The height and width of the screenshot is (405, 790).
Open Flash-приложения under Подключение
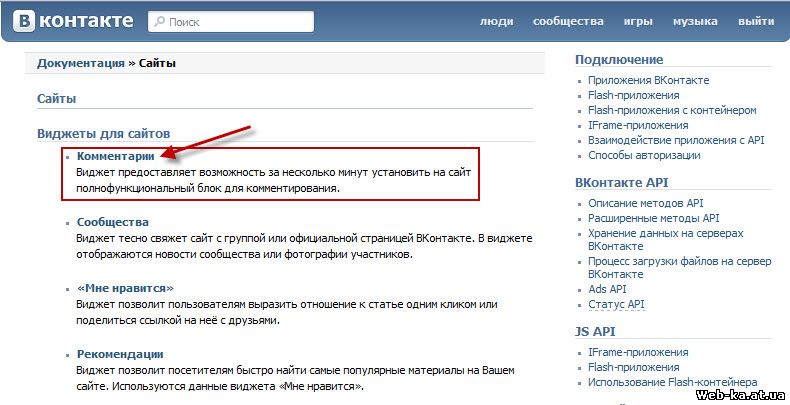634,95
